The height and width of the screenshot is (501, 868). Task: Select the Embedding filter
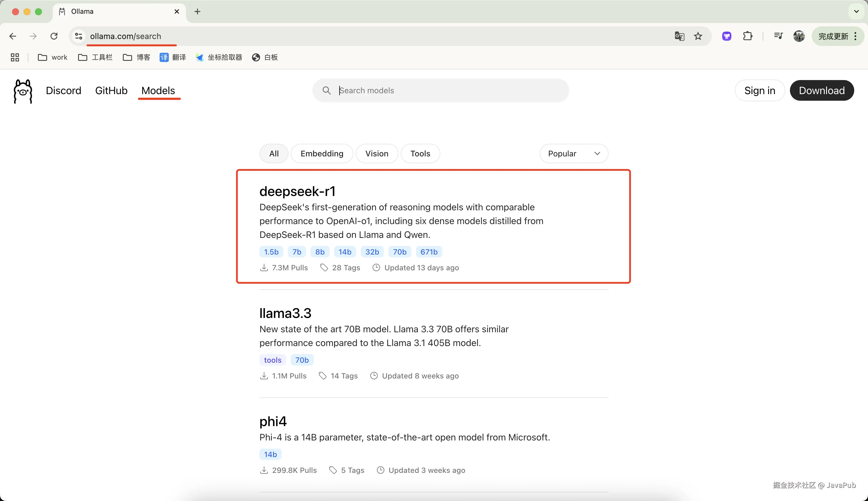pos(322,154)
